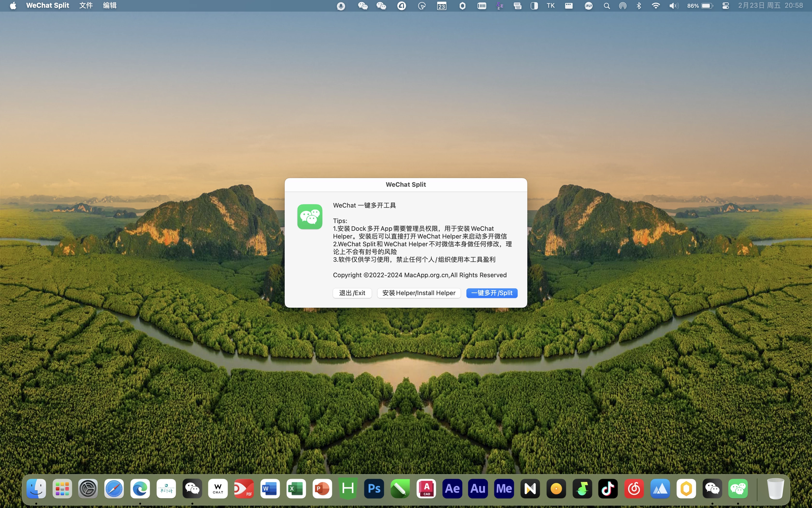Click the keyboard menu bar icon

517,6
